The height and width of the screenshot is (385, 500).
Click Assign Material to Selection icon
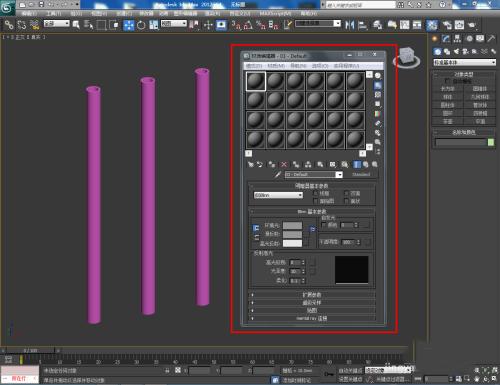(272, 164)
